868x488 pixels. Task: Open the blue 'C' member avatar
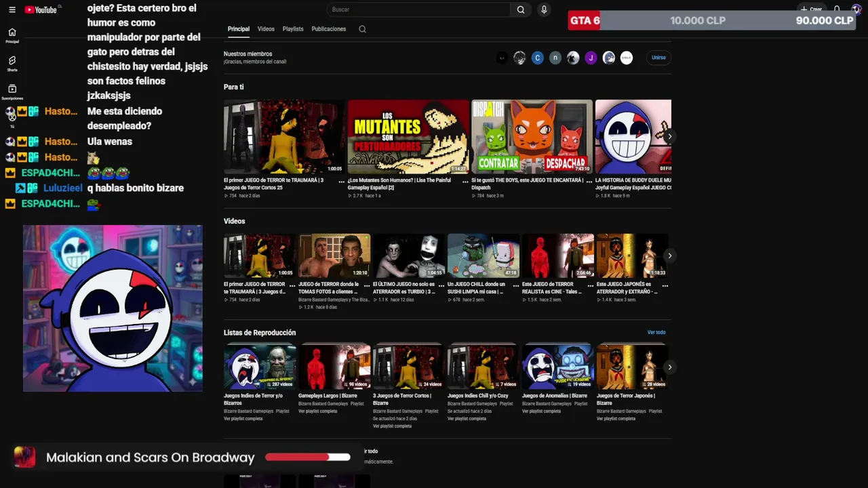537,58
